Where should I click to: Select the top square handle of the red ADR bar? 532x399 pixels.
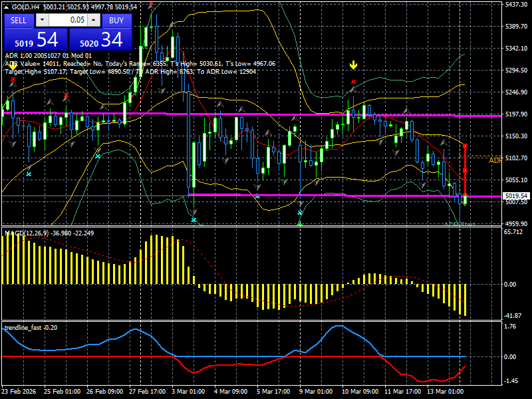pos(465,146)
